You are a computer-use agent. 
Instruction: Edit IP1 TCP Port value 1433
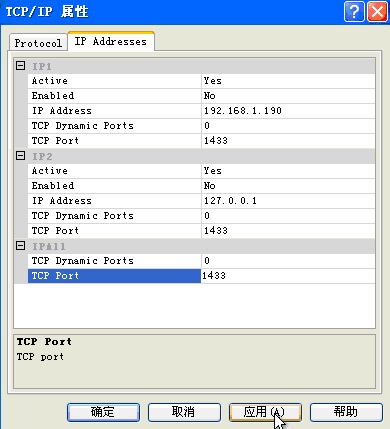click(x=288, y=141)
